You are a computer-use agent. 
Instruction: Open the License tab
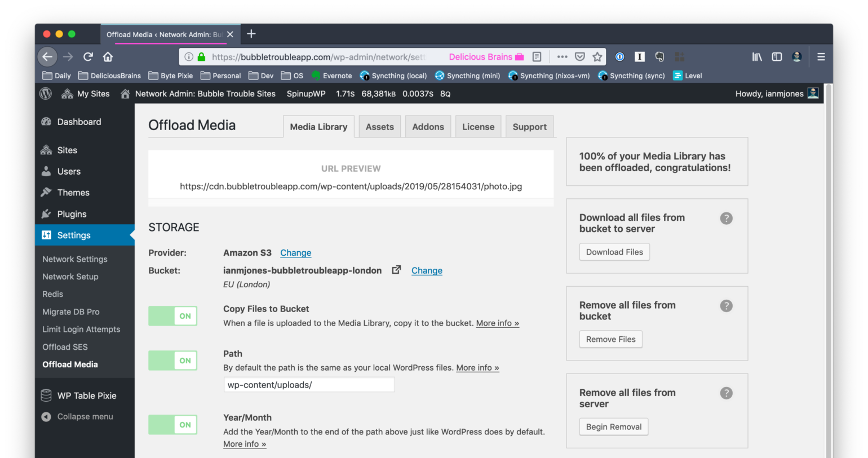(x=478, y=127)
